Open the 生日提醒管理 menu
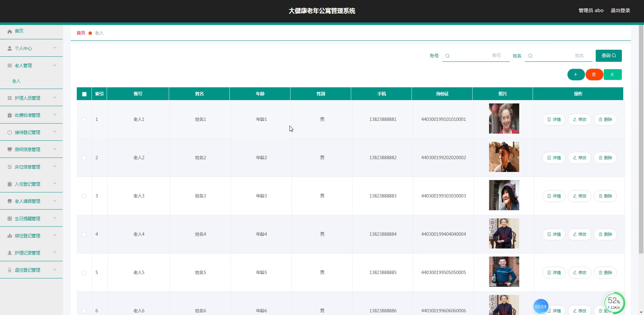Screen dimensions: 644x315 pyautogui.click(x=32, y=218)
